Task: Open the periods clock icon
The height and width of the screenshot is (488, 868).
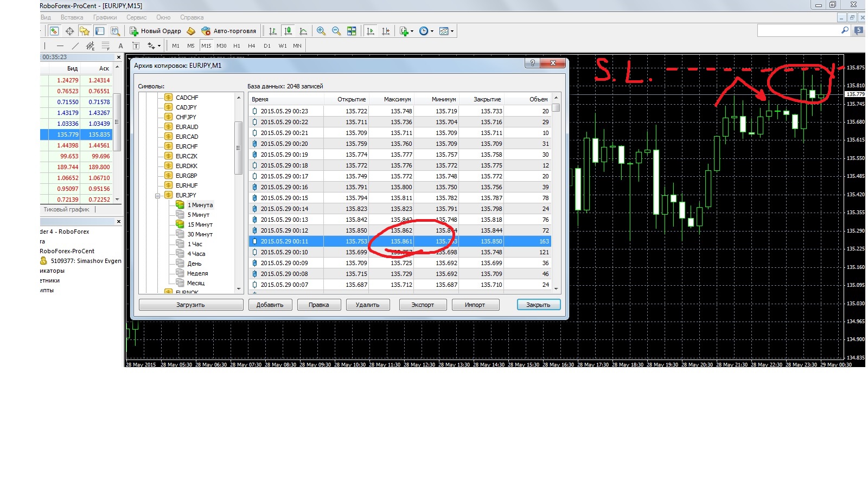Action: point(424,31)
